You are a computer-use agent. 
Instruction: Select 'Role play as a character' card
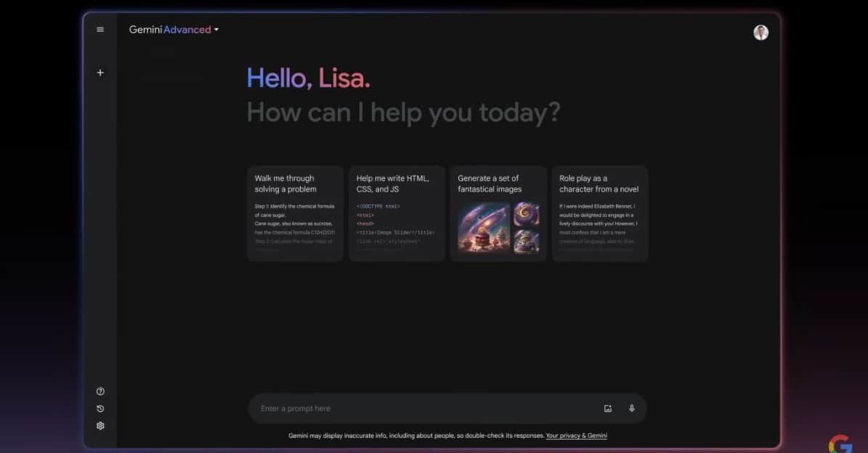[599, 213]
